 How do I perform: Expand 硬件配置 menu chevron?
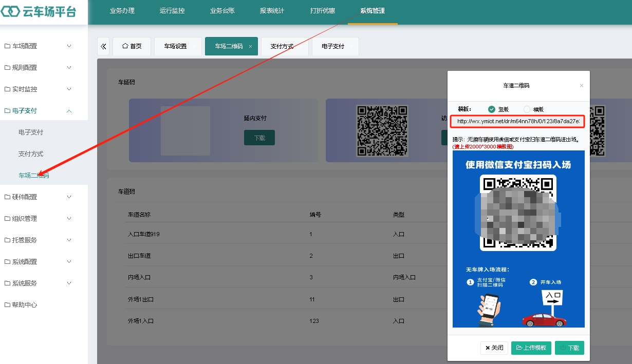69,197
